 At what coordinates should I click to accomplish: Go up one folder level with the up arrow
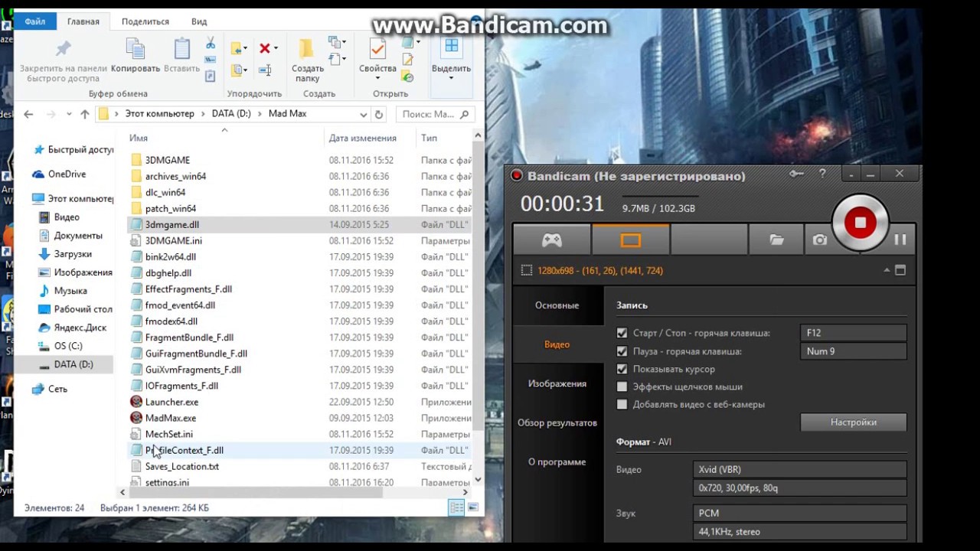click(x=83, y=114)
